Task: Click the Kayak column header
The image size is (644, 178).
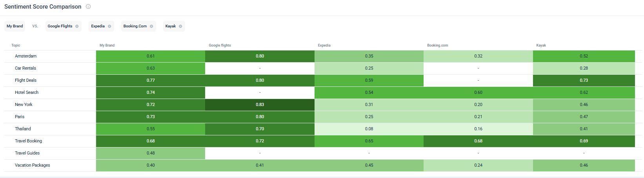Action: [x=541, y=45]
